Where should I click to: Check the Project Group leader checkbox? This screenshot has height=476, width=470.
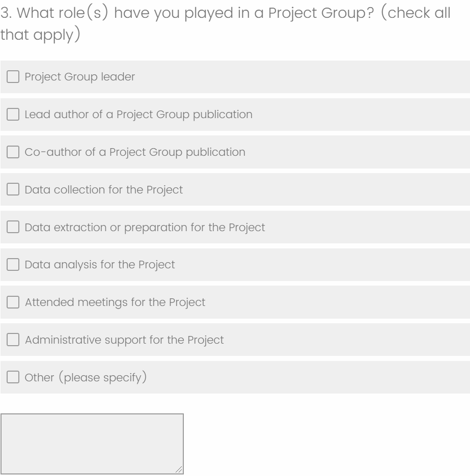coord(13,77)
